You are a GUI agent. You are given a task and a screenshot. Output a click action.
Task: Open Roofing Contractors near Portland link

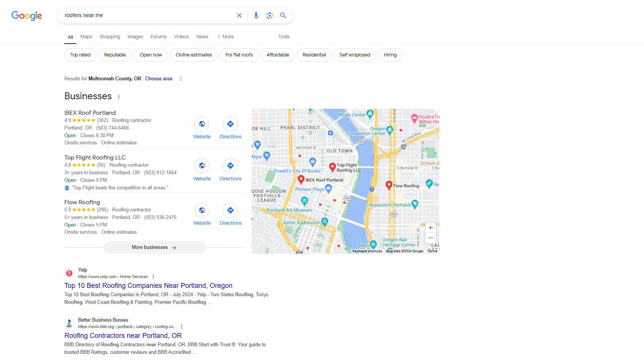click(x=123, y=336)
